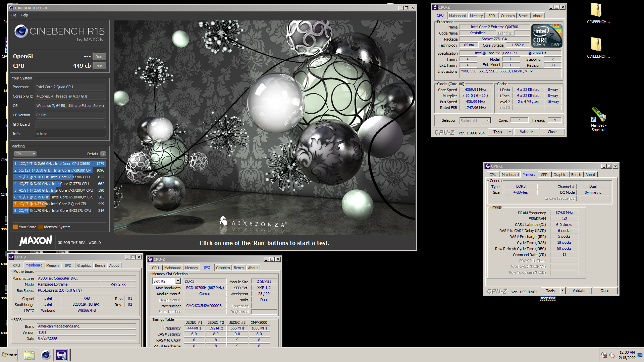Run the OpenGL benchmark test
This screenshot has width=644, height=362.
(99, 57)
